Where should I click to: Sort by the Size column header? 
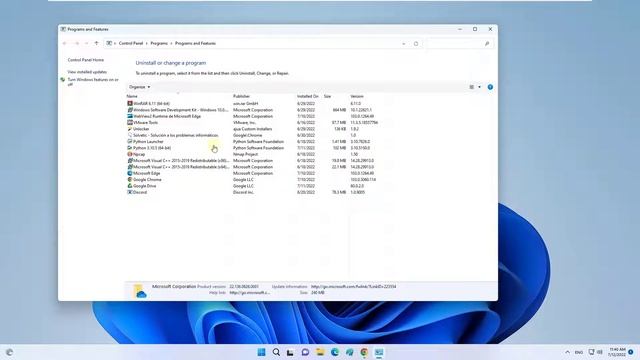(327, 96)
